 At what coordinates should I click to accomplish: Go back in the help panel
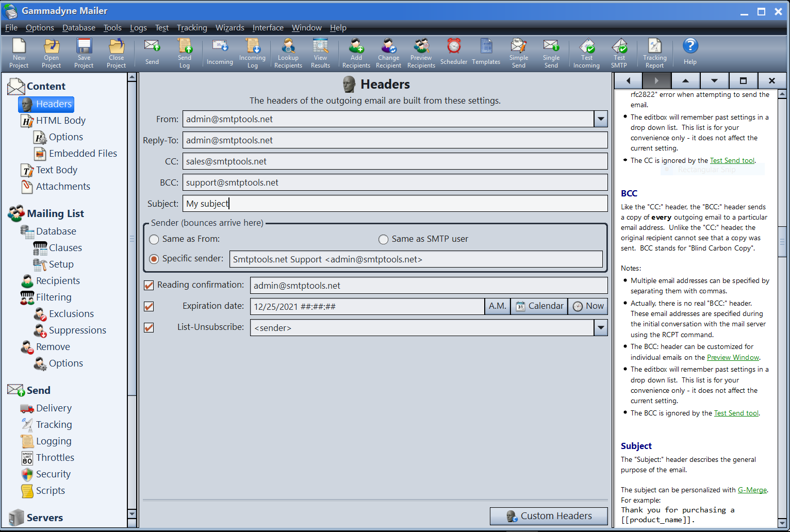click(x=628, y=80)
